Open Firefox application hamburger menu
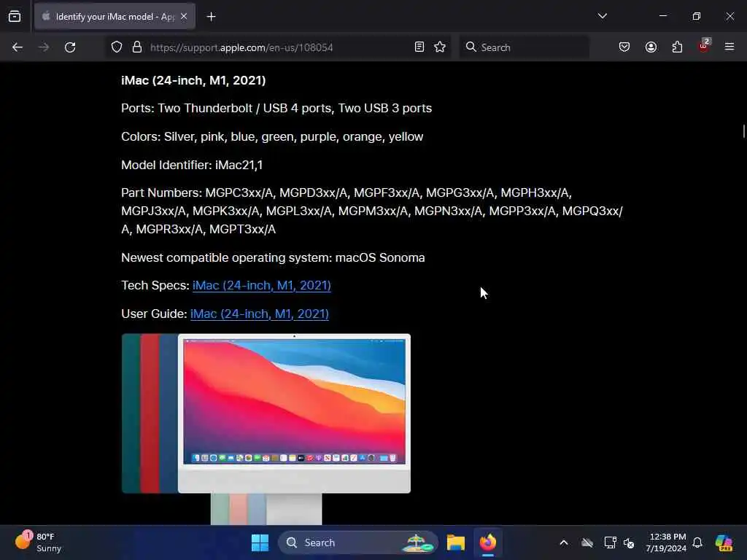This screenshot has width=747, height=560. pos(729,47)
